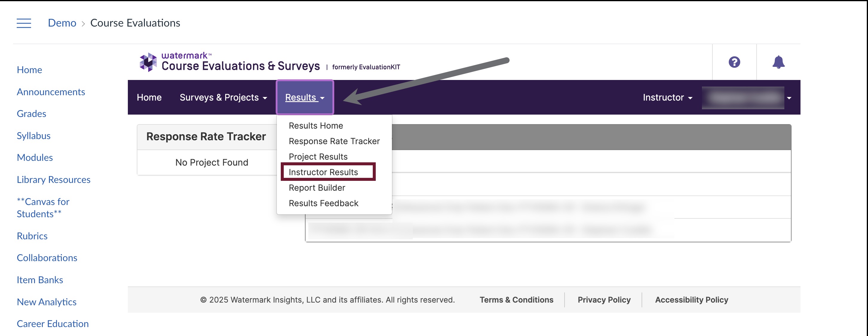Screen dimensions: 868x336
Task: Select Instructor Results menu item
Action: click(323, 172)
